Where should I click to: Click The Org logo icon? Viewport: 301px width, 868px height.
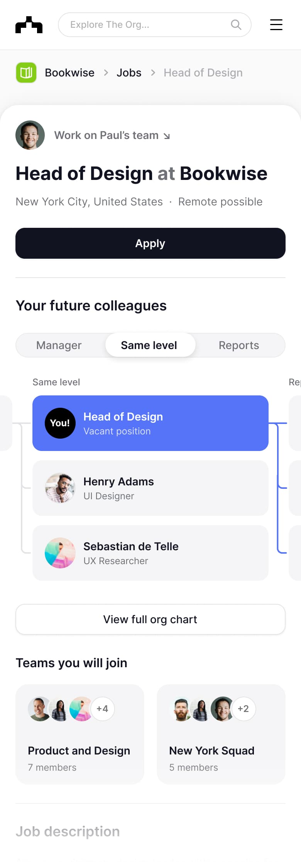click(29, 25)
